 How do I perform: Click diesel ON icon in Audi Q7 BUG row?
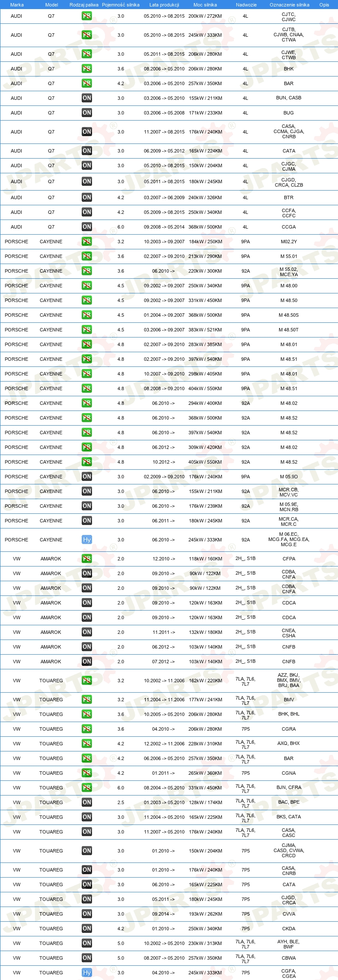coord(87,113)
